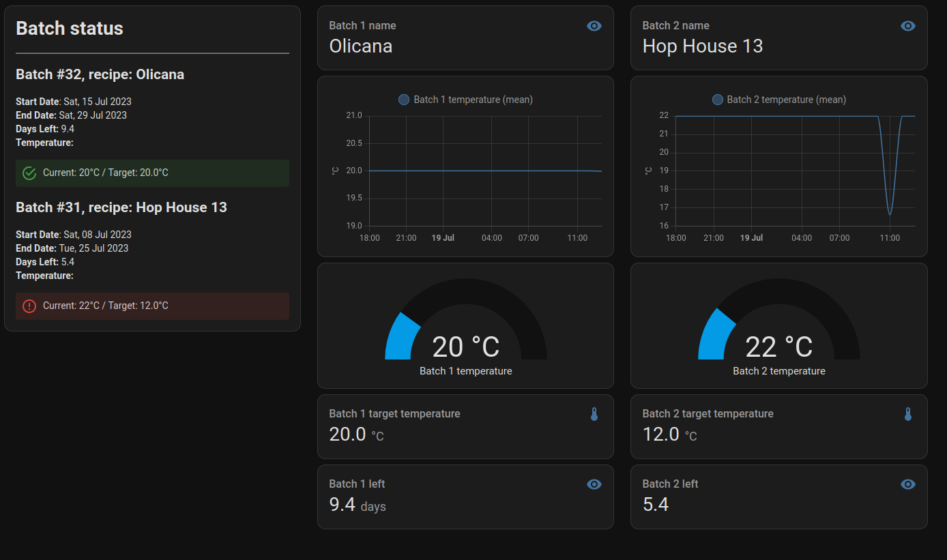Click the eye icon on Batch 2 name card

(907, 26)
